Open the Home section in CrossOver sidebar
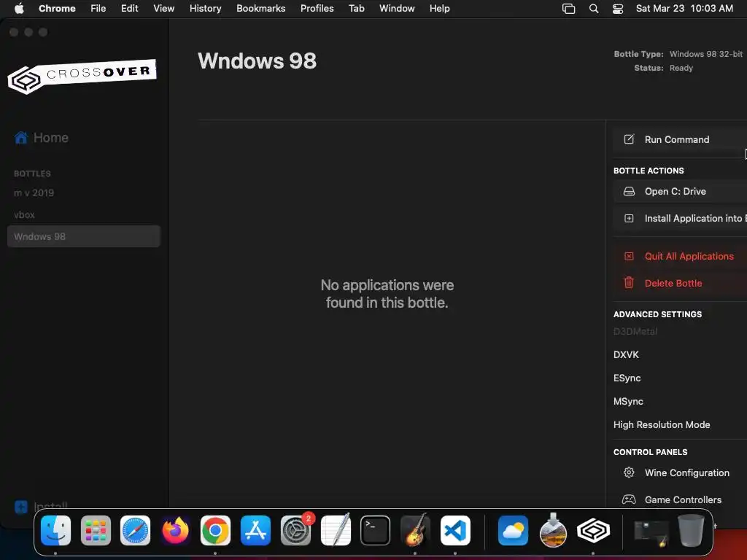Image resolution: width=747 pixels, height=560 pixels. [42, 138]
